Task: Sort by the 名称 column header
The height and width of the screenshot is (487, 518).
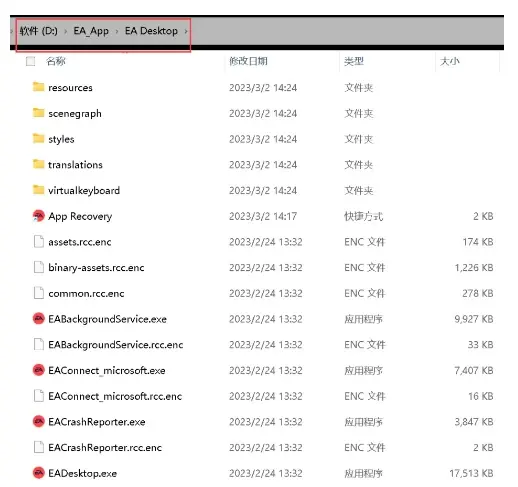Action: click(x=56, y=61)
